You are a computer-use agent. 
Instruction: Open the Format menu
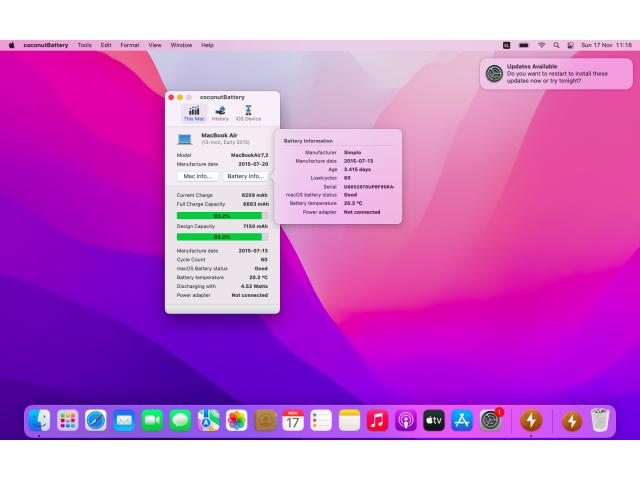pyautogui.click(x=130, y=45)
